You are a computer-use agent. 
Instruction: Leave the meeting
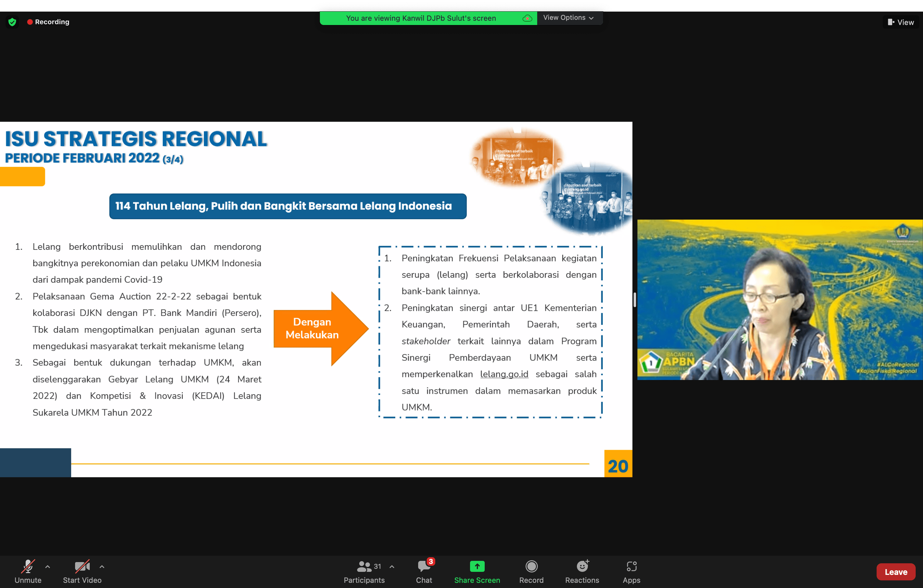pyautogui.click(x=896, y=572)
